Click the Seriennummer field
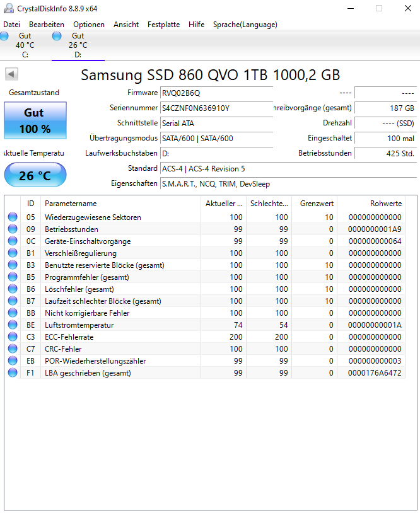This screenshot has width=420, height=513. point(216,108)
